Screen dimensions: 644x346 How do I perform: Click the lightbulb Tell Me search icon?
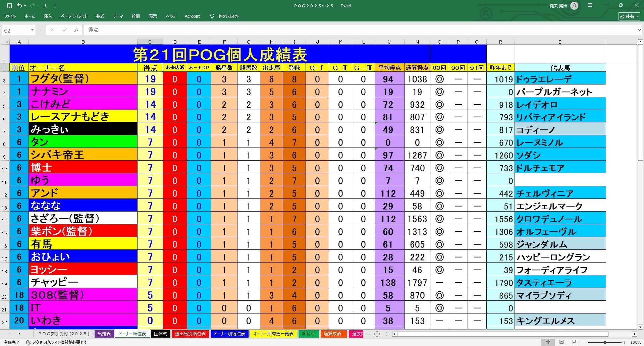pos(212,16)
